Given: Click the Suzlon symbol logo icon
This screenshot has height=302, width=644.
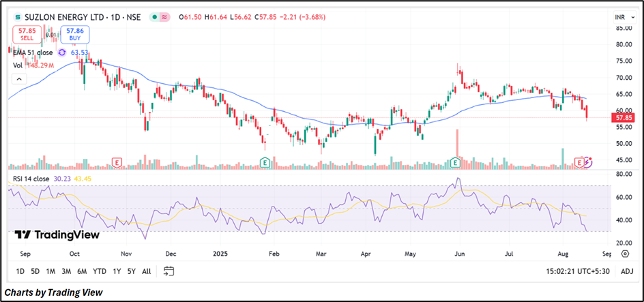Looking at the screenshot, I should click(x=18, y=16).
